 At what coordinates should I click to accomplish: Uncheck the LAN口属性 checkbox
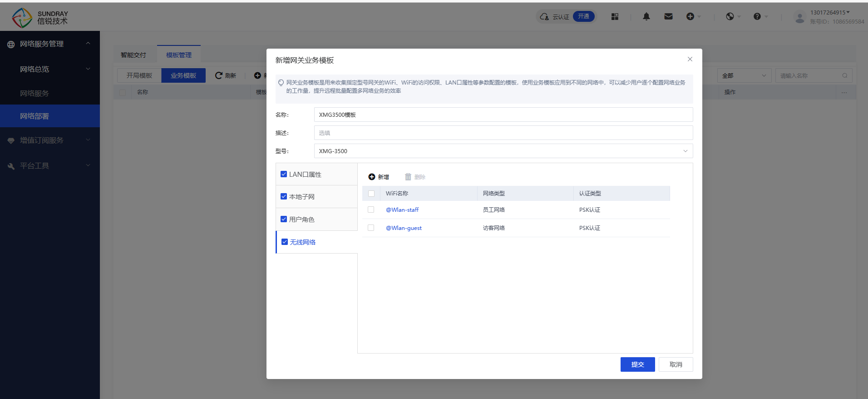[284, 174]
